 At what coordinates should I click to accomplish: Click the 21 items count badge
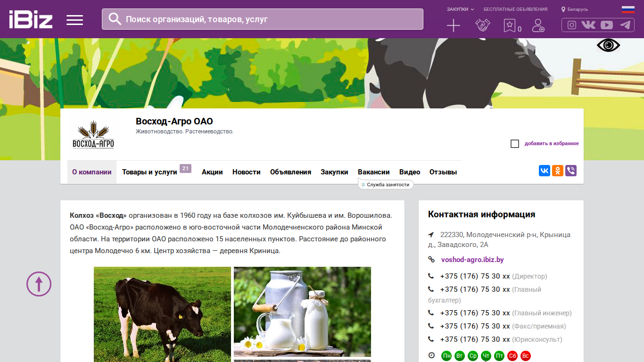pyautogui.click(x=185, y=168)
